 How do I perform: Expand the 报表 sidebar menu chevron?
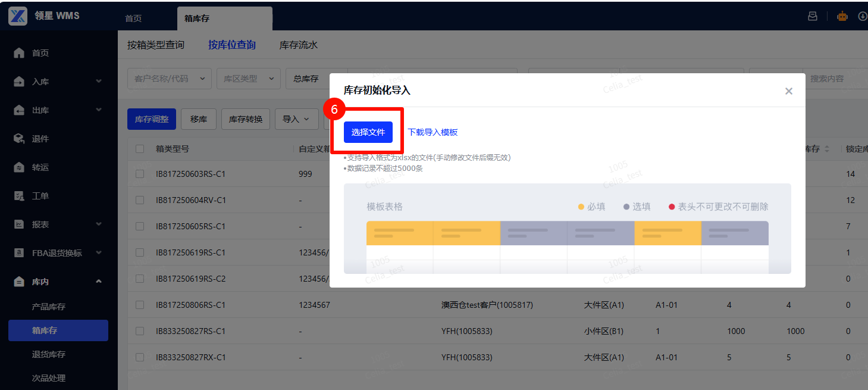pos(99,224)
